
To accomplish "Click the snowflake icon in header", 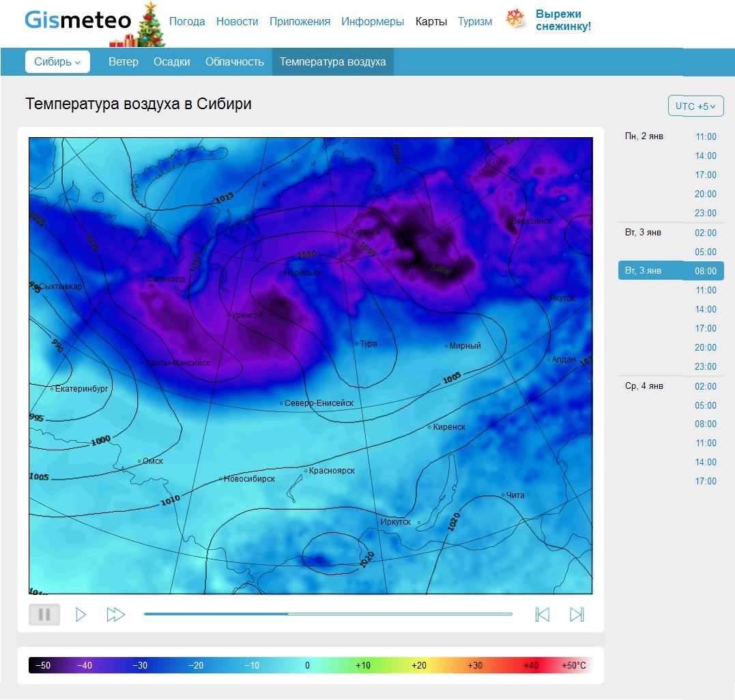I will point(515,19).
